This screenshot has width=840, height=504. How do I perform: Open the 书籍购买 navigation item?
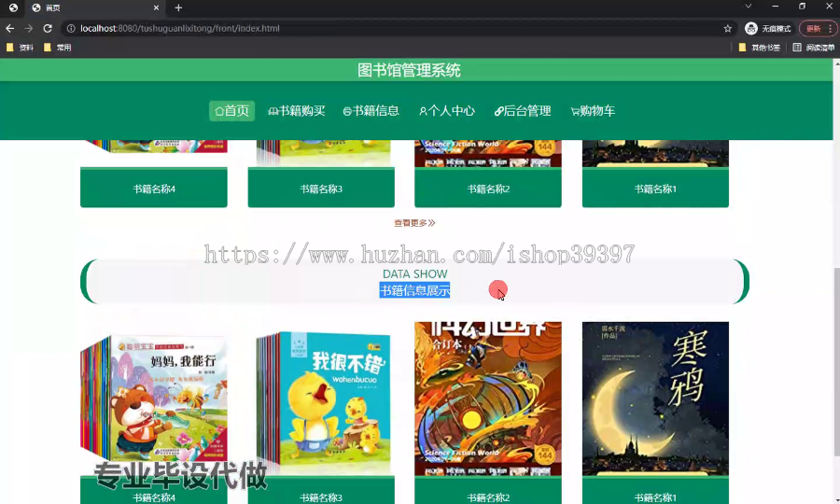pyautogui.click(x=296, y=111)
